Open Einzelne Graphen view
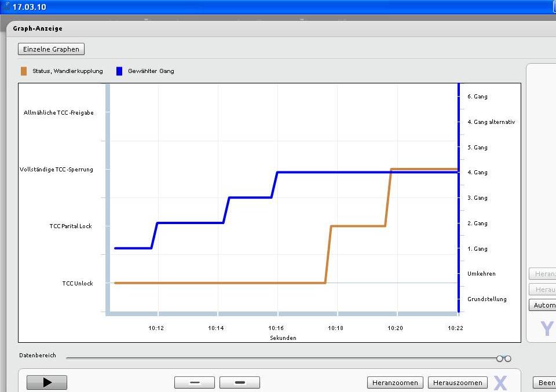Screen dimensions: 556x392 click(x=52, y=49)
